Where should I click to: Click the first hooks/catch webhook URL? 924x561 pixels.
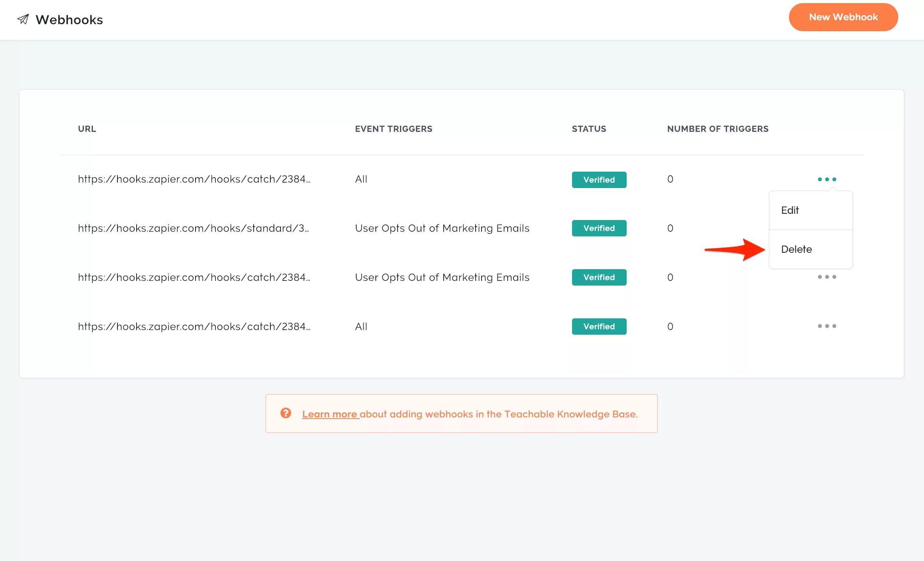(x=194, y=179)
